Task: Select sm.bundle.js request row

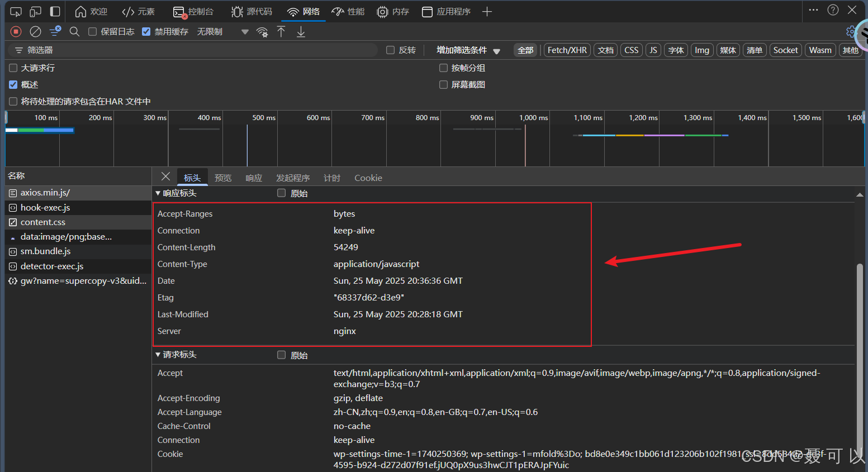Action: click(x=78, y=251)
